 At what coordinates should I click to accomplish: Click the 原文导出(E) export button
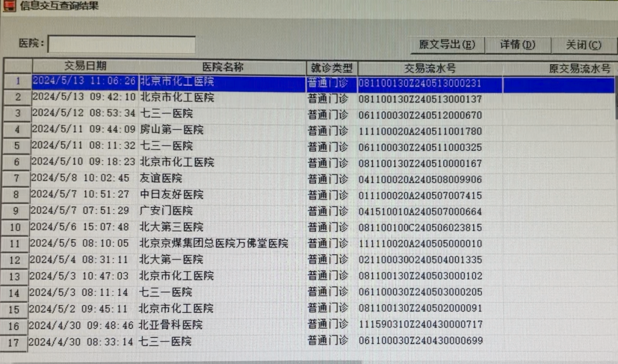[447, 44]
